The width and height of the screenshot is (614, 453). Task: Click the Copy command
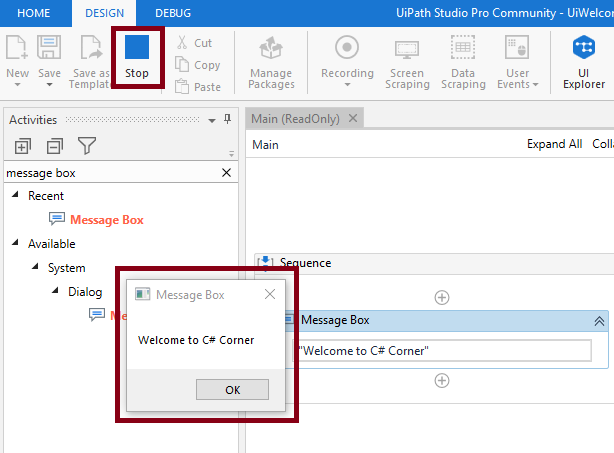pos(198,65)
